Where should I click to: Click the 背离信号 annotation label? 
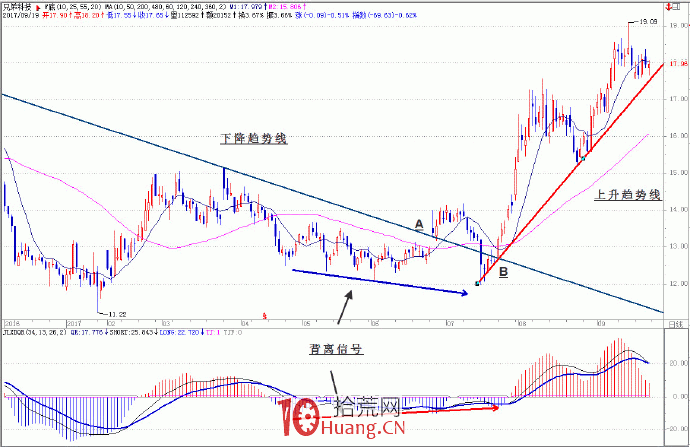tap(336, 349)
